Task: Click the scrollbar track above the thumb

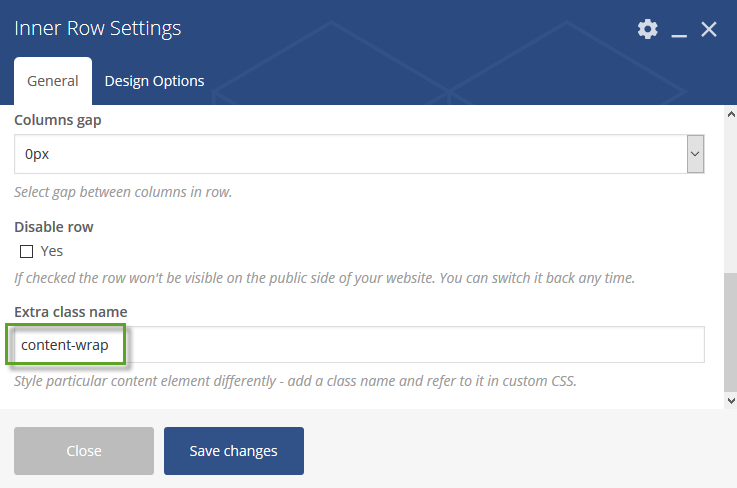Action: point(731,197)
